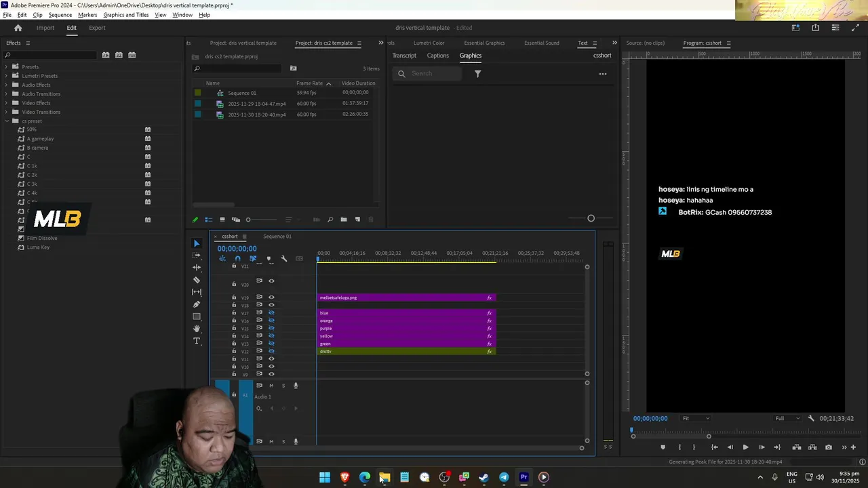Click the Graphics search field
Viewport: 868px width, 488px height.
click(x=429, y=74)
